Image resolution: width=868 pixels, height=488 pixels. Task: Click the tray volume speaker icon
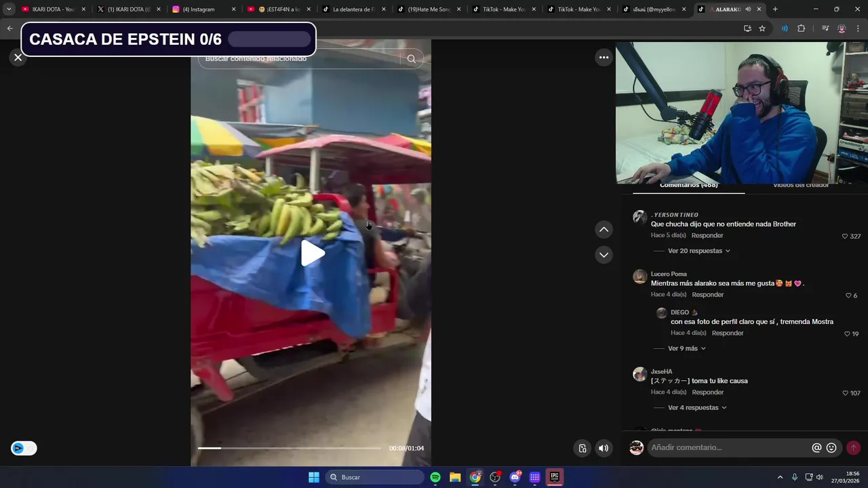pyautogui.click(x=820, y=477)
